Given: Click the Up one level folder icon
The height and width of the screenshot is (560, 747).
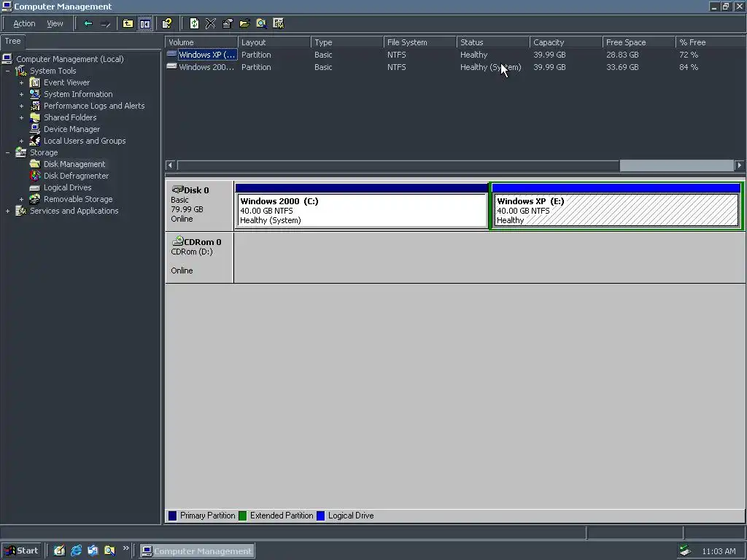Looking at the screenshot, I should tap(128, 23).
